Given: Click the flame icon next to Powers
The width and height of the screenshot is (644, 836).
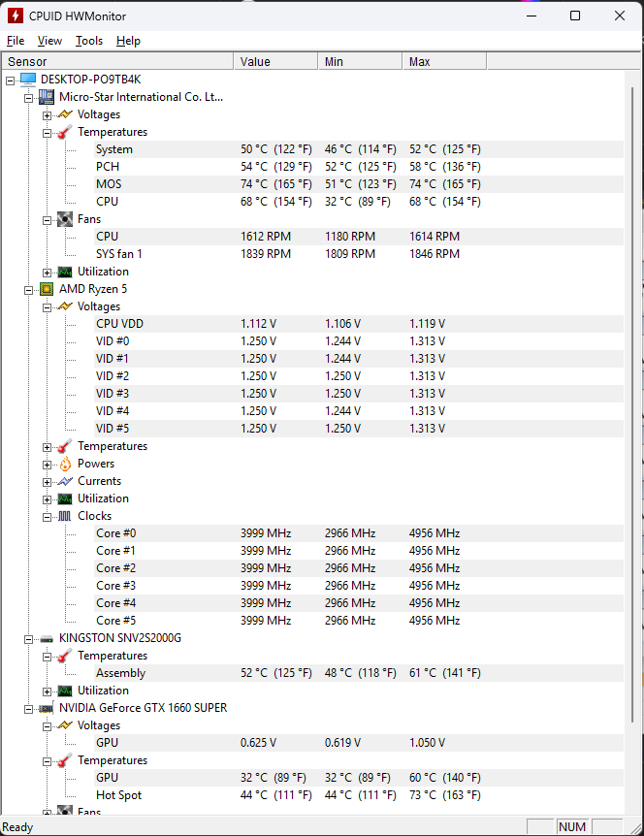Looking at the screenshot, I should pos(65,464).
